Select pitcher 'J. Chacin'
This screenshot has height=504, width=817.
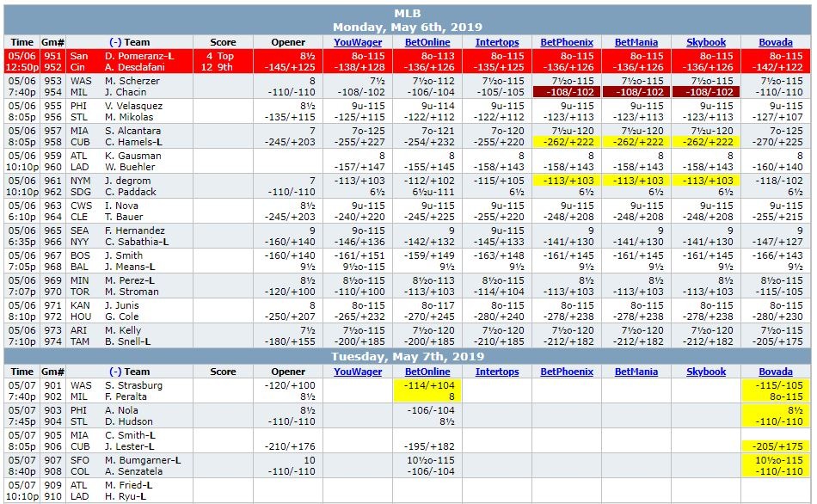tap(126, 92)
